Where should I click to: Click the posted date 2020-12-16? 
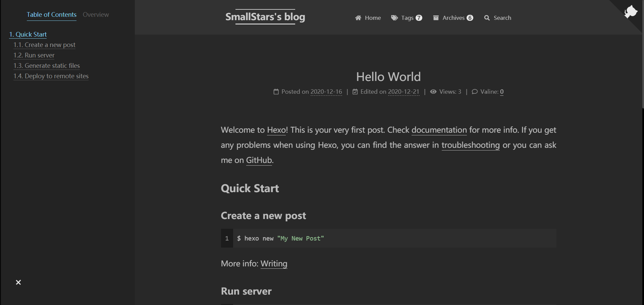click(326, 92)
